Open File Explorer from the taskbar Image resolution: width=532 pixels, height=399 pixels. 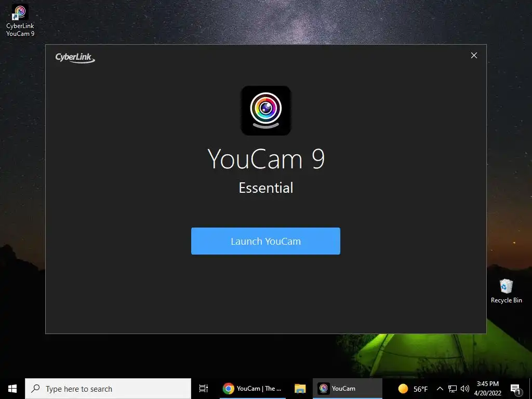pyautogui.click(x=300, y=389)
